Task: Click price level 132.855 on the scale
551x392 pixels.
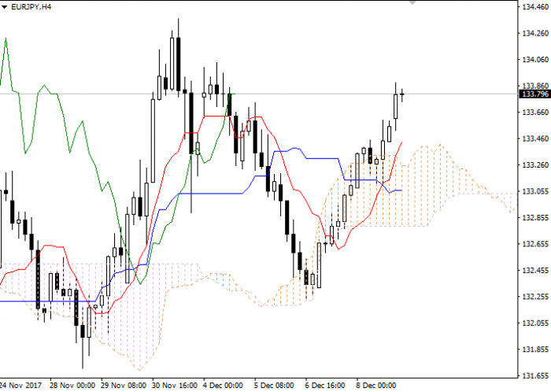Action: pyautogui.click(x=535, y=217)
